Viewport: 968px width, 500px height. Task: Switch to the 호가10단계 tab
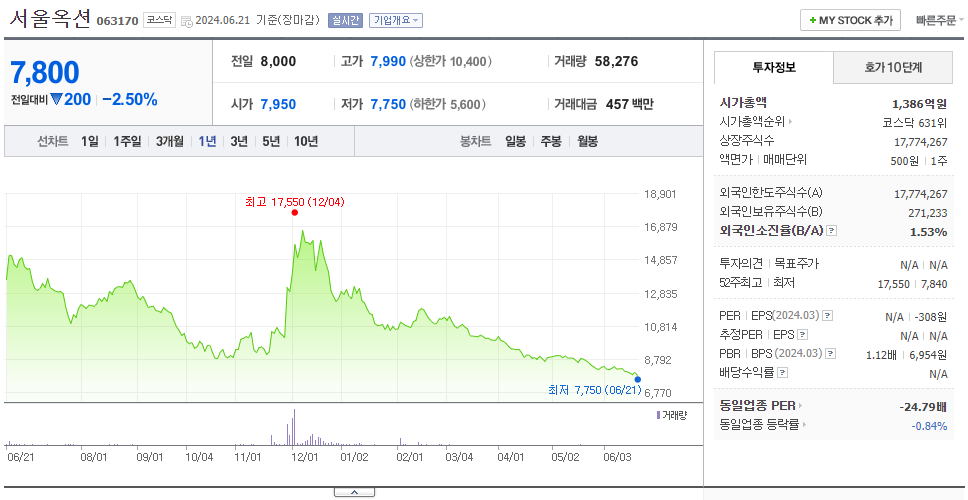(893, 67)
